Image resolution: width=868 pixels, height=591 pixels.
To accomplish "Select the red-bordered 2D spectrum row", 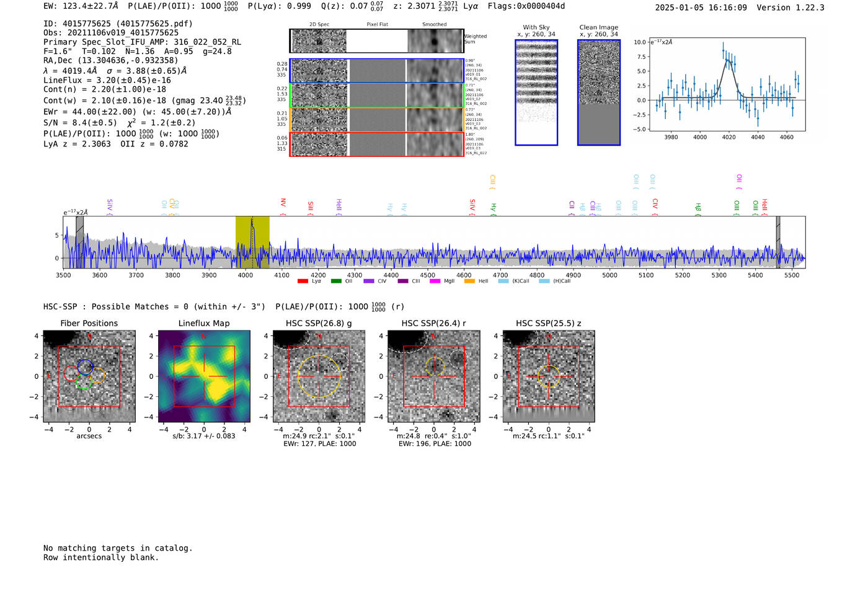I will [x=377, y=144].
